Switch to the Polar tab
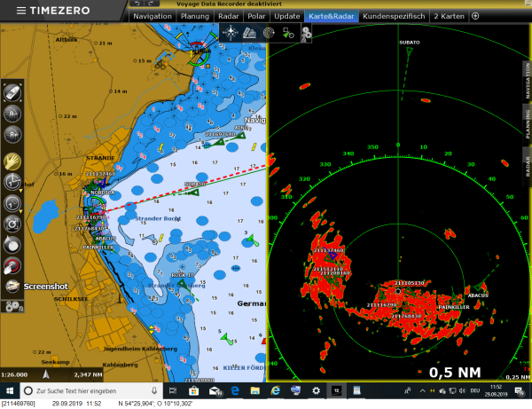This screenshot has width=532, height=409. pyautogui.click(x=256, y=16)
